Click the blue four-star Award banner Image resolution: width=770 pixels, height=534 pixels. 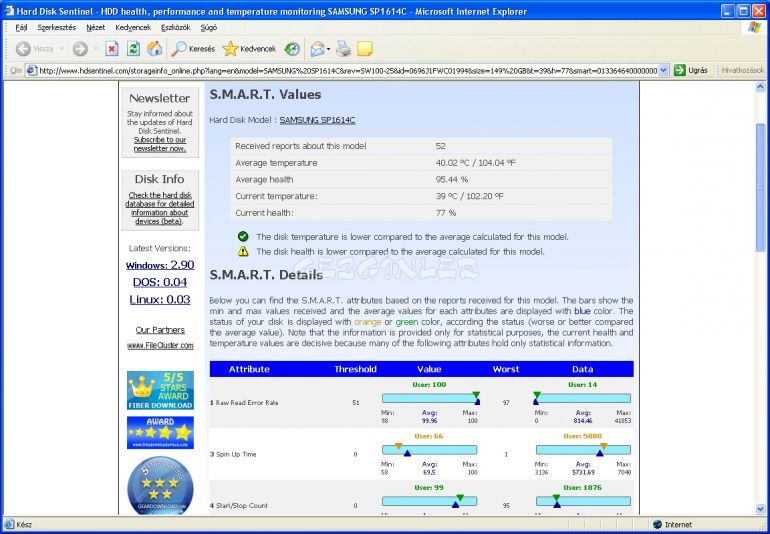tap(160, 432)
